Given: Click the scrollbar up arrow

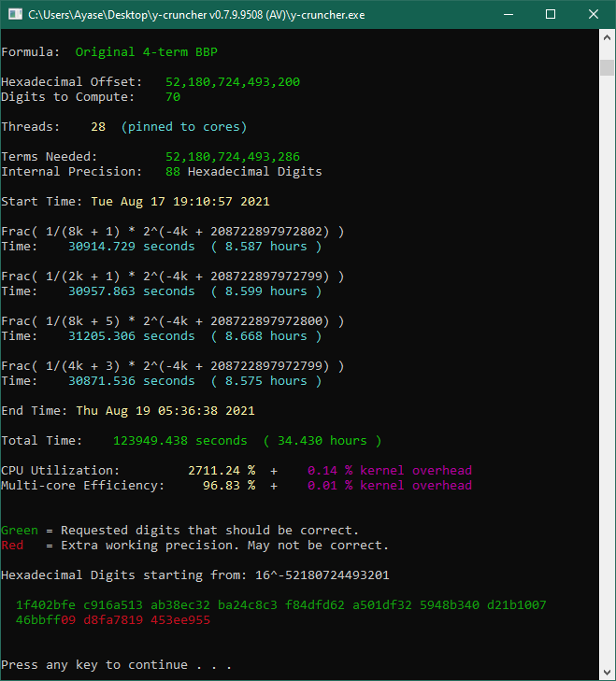Looking at the screenshot, I should [x=607, y=37].
